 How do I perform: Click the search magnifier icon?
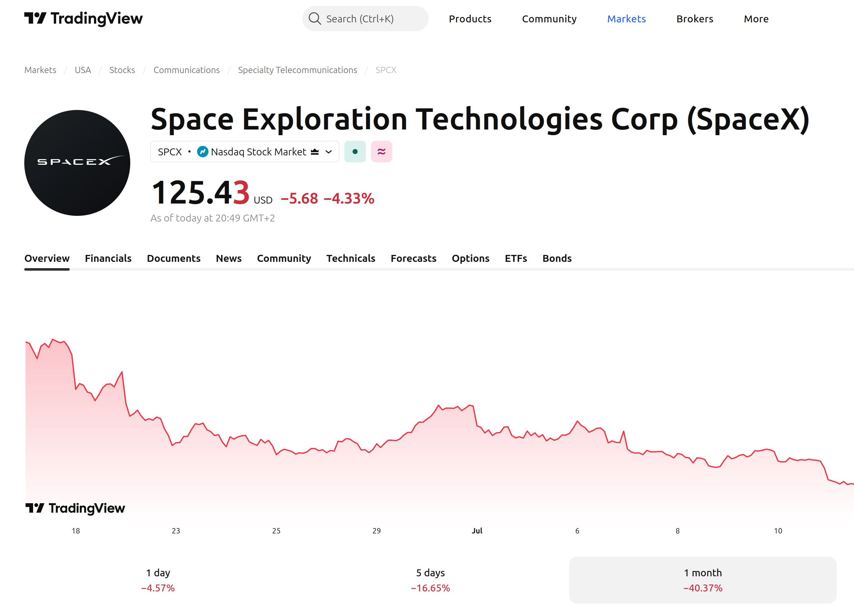[315, 19]
